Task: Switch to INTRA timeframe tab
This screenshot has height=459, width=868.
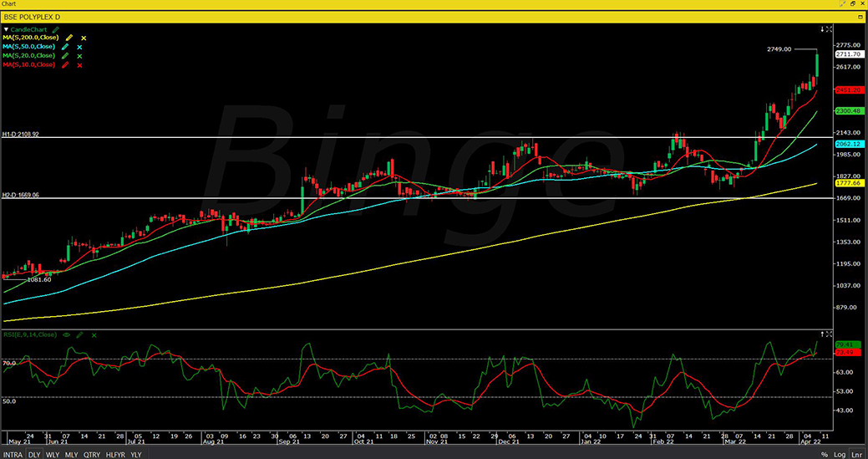Action: tap(13, 455)
